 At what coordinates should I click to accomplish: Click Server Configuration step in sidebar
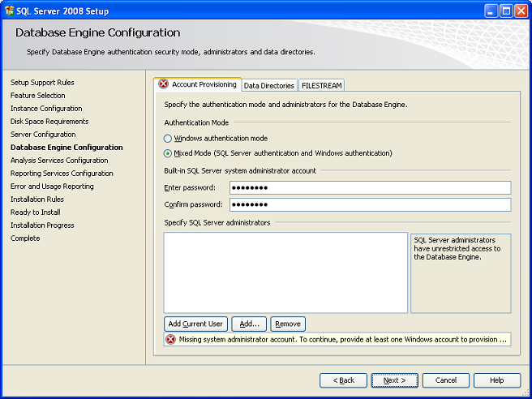click(43, 135)
